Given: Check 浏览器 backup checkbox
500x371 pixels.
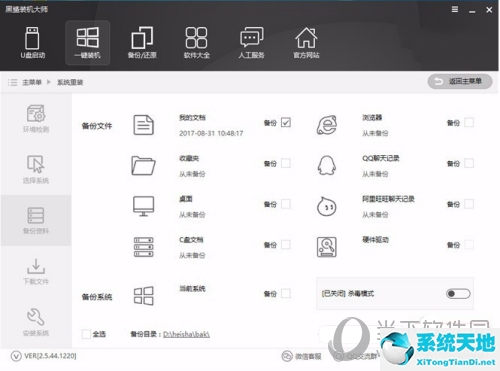Looking at the screenshot, I should (x=469, y=122).
